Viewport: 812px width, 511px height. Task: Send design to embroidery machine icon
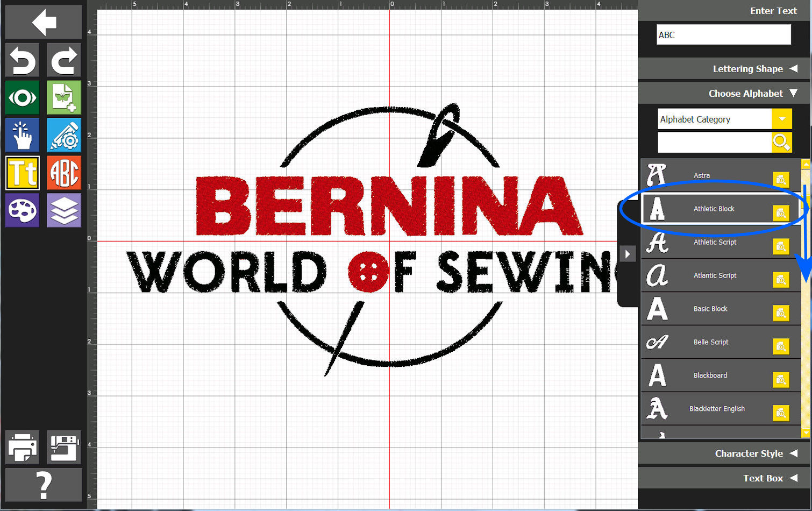click(x=64, y=447)
